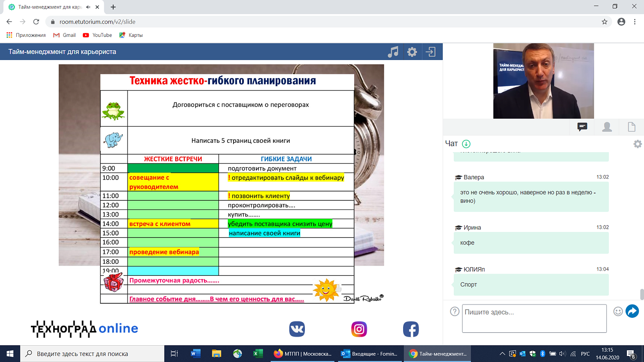Open the participants list tab
Viewport: 644px width, 362px height.
pos(607,127)
